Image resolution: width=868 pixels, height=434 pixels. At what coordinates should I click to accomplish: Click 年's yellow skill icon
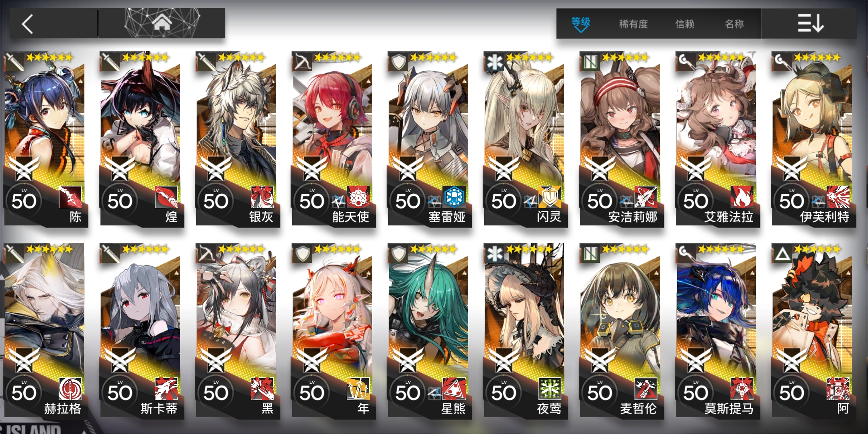[358, 389]
